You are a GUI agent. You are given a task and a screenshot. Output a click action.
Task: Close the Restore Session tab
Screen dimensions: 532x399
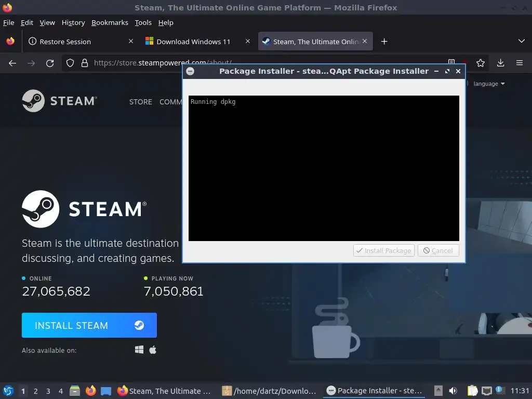pos(131,41)
